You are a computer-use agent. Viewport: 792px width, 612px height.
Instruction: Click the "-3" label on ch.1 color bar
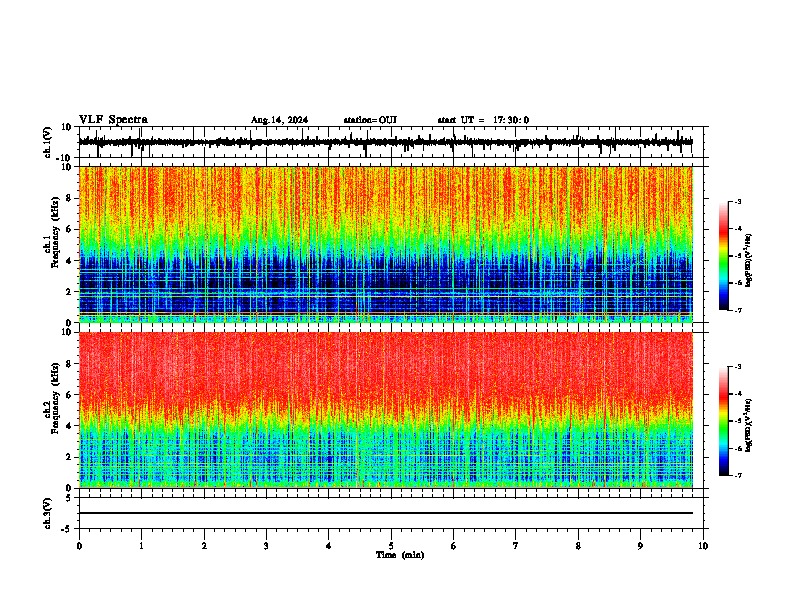(x=738, y=202)
